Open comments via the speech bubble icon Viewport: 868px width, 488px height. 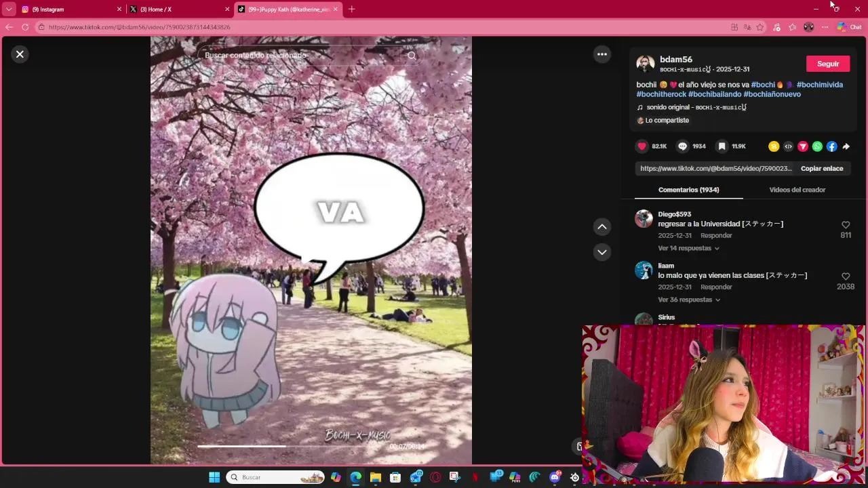pos(683,146)
